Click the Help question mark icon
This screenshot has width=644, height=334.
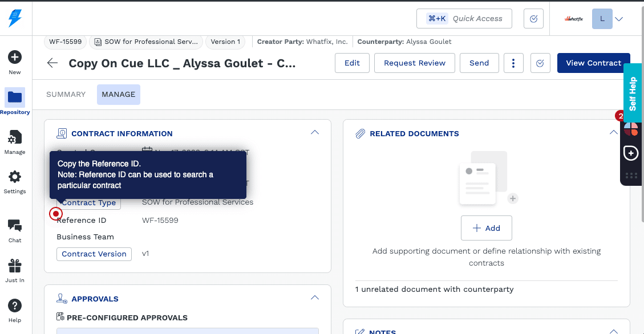15,307
